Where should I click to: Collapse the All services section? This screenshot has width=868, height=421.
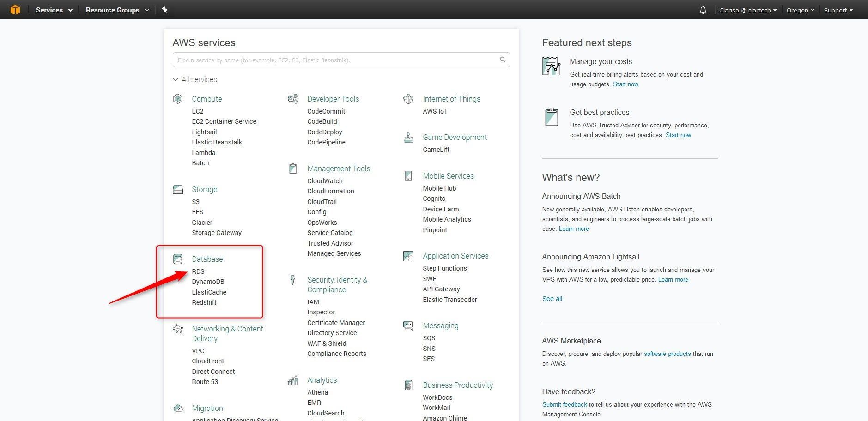click(x=194, y=79)
